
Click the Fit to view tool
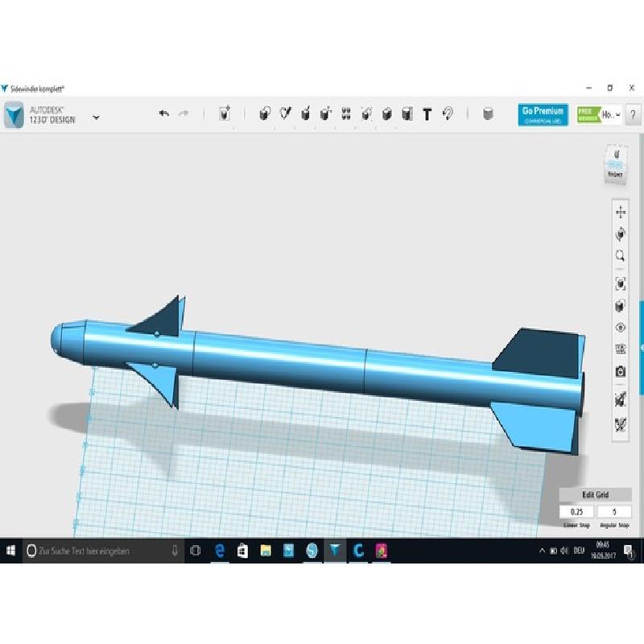(x=621, y=283)
